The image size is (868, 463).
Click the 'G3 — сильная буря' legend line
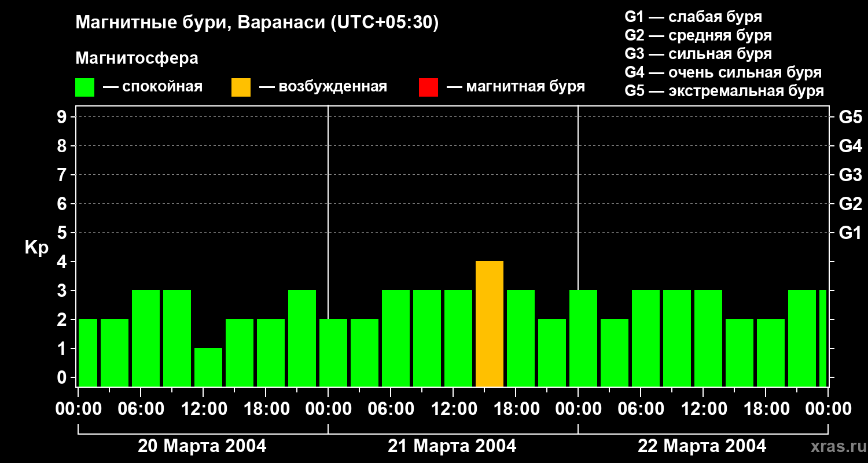[x=698, y=54]
